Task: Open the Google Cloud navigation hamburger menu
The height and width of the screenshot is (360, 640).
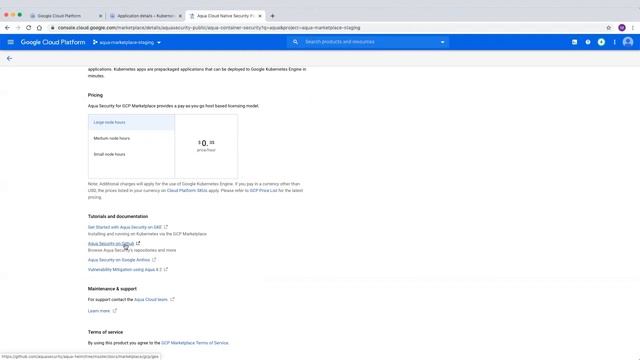Action: click(x=11, y=42)
